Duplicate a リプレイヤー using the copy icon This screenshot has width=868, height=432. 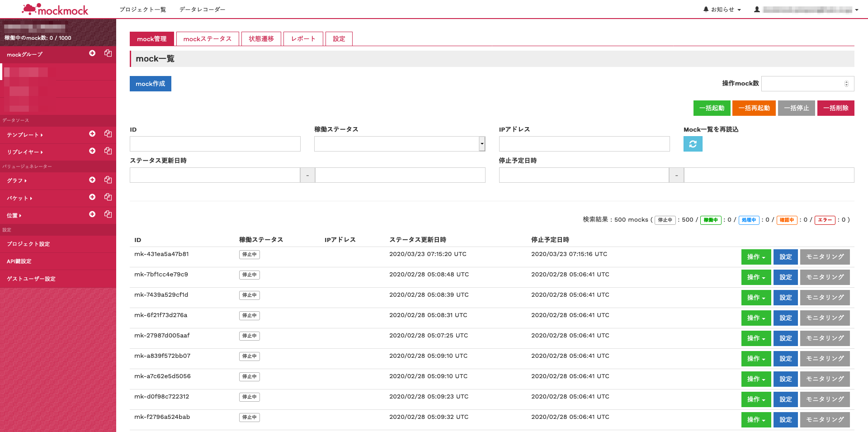click(108, 151)
